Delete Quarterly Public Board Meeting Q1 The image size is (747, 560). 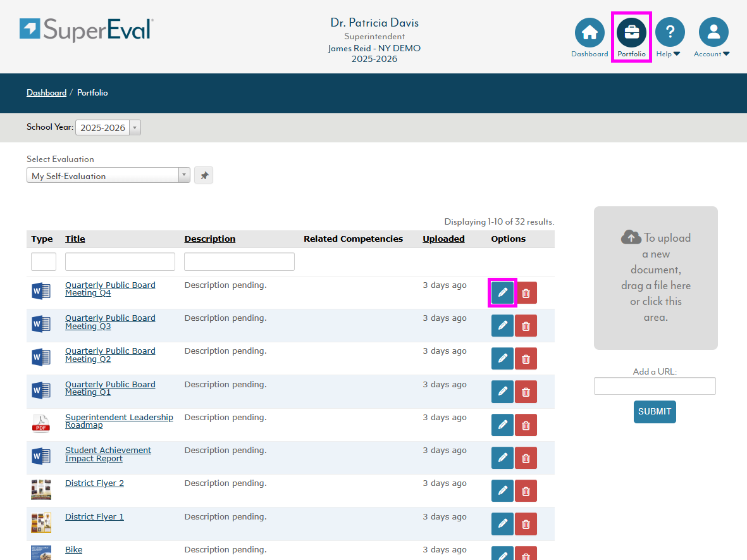click(526, 392)
